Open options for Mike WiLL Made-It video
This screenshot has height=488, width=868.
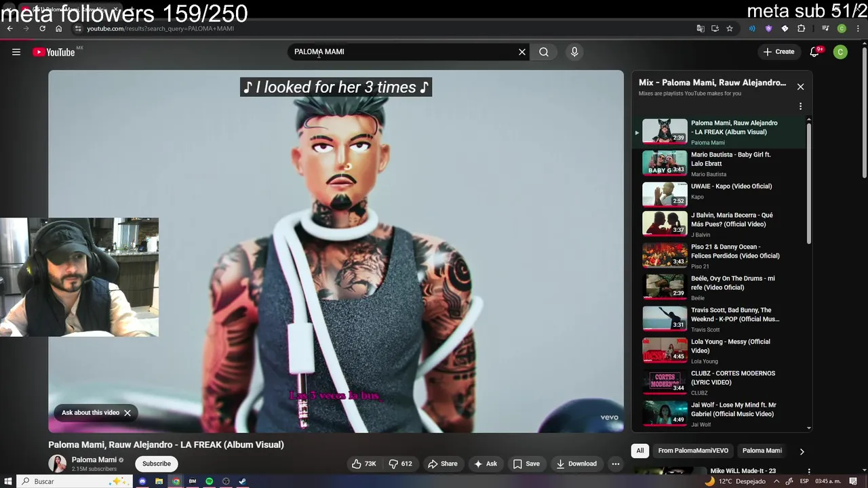click(808, 471)
